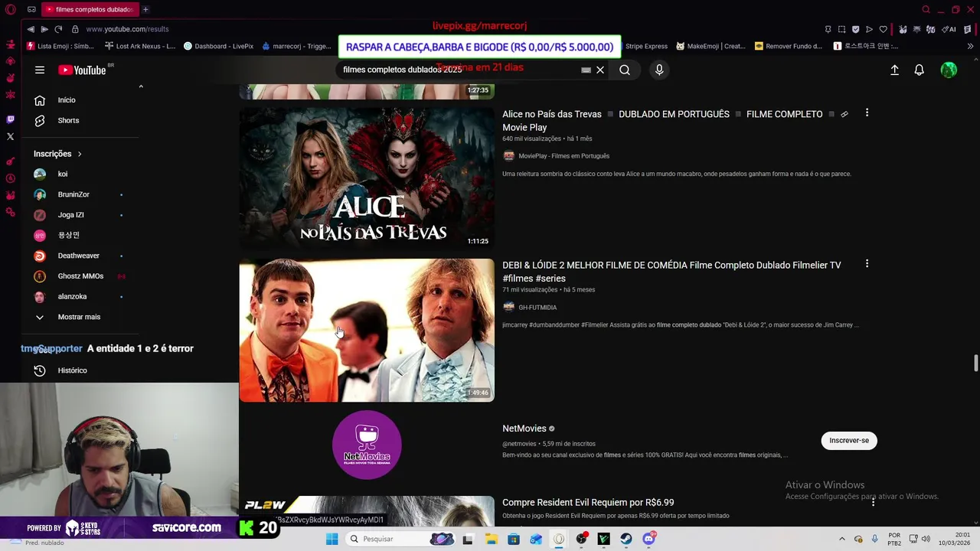Open the MakeEmoji bookmark
980x551 pixels.
(710, 46)
